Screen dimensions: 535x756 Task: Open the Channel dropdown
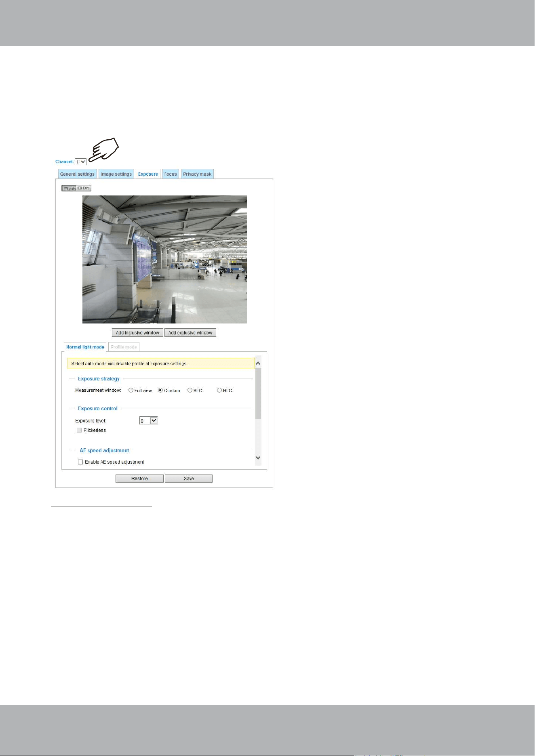pos(80,162)
